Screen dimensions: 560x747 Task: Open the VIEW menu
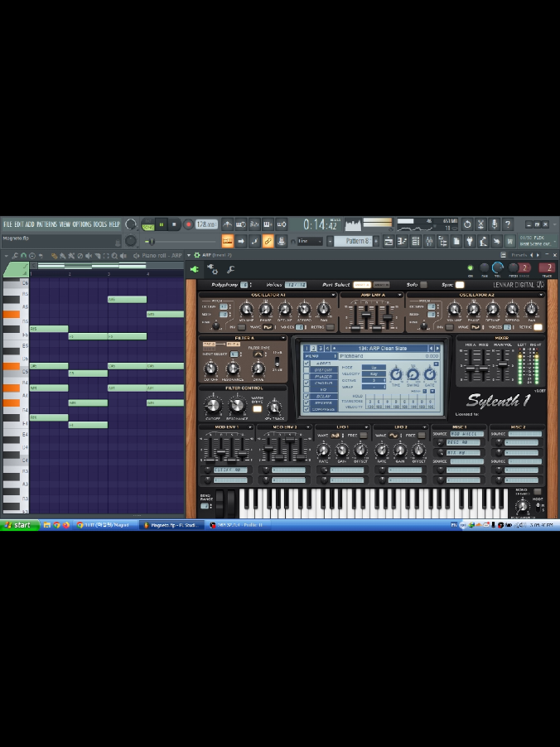65,224
